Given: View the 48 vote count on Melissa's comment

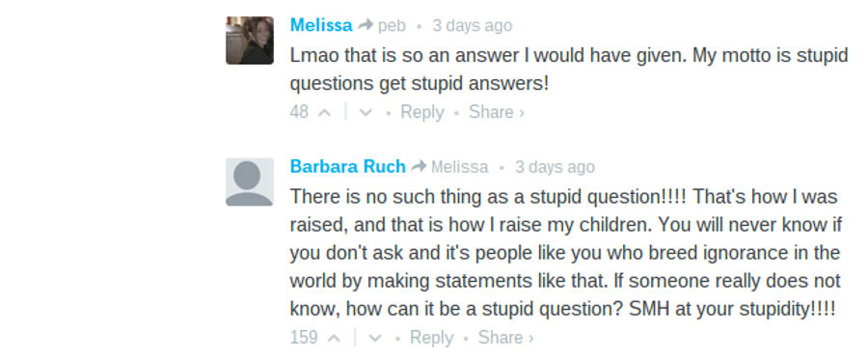Looking at the screenshot, I should 299,112.
